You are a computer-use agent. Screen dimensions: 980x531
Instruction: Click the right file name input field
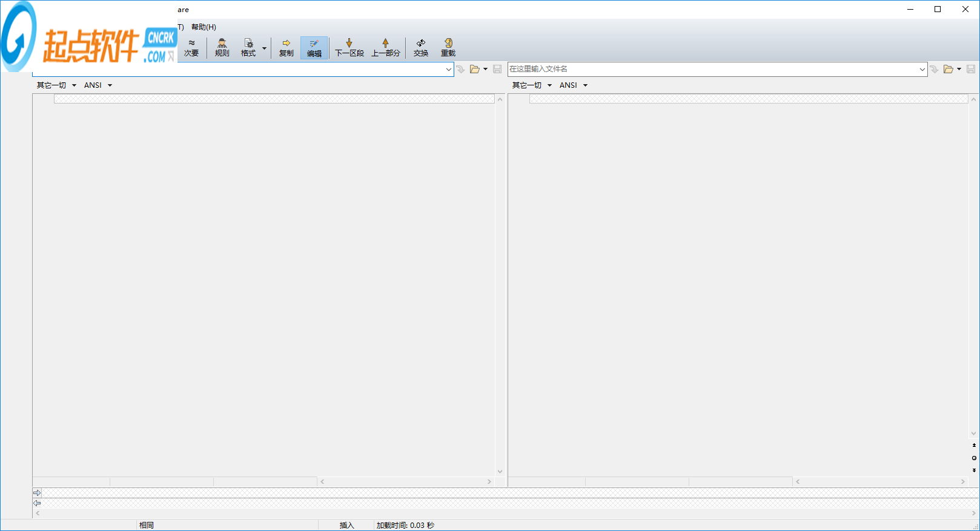[713, 69]
